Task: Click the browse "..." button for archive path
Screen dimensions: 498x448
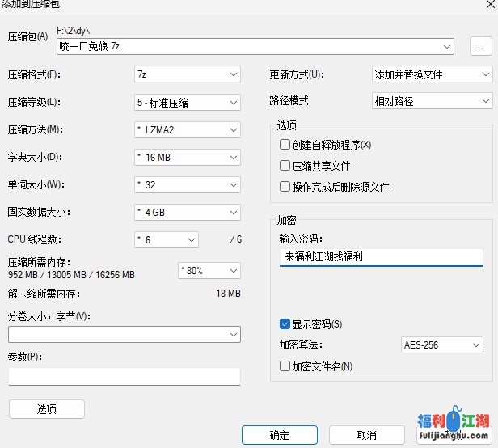Action: 480,47
